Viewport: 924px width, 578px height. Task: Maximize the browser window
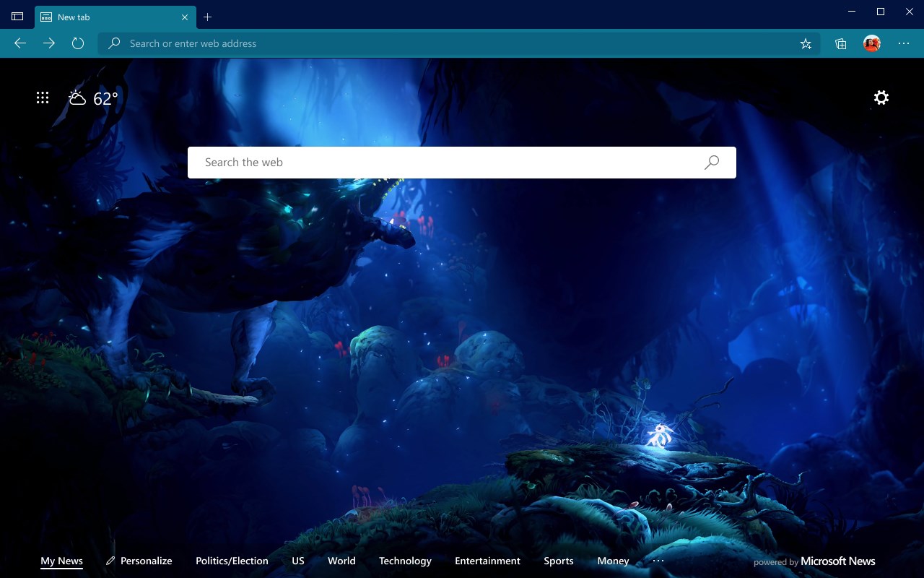click(x=881, y=12)
